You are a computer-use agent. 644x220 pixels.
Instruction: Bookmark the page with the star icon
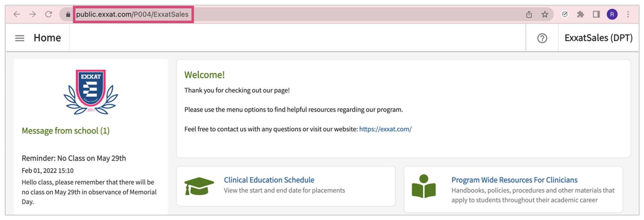coord(545,14)
